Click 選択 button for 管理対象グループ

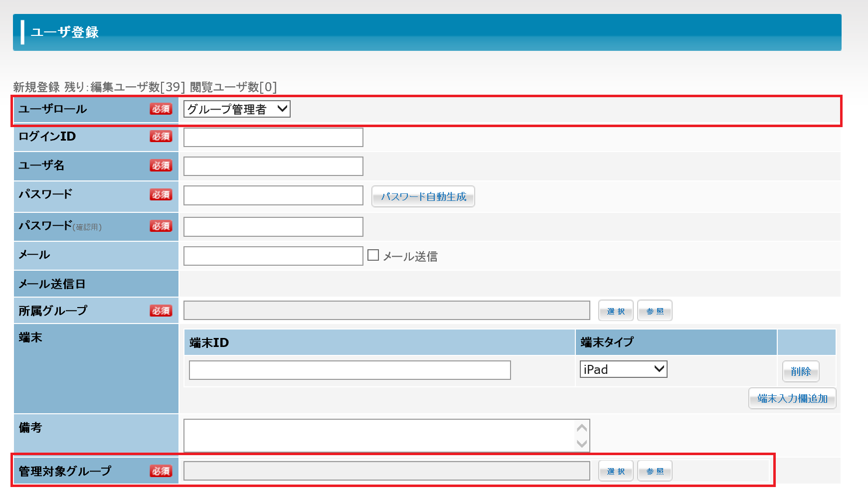click(x=616, y=471)
